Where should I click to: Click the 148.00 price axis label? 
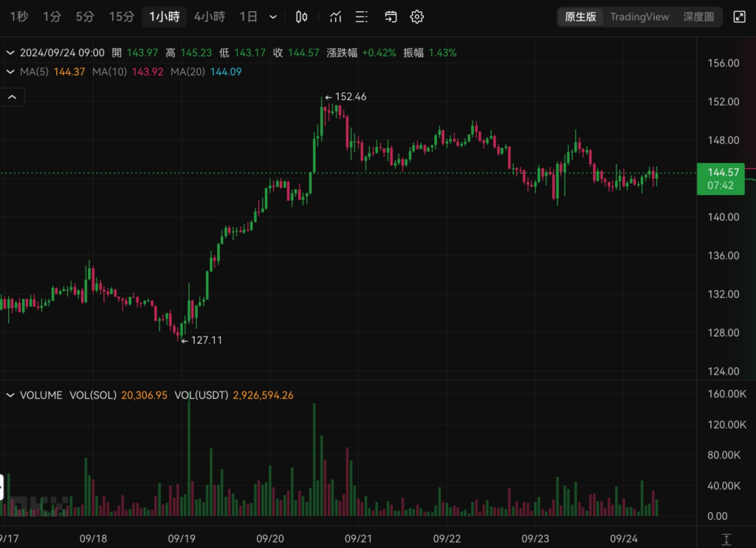724,140
